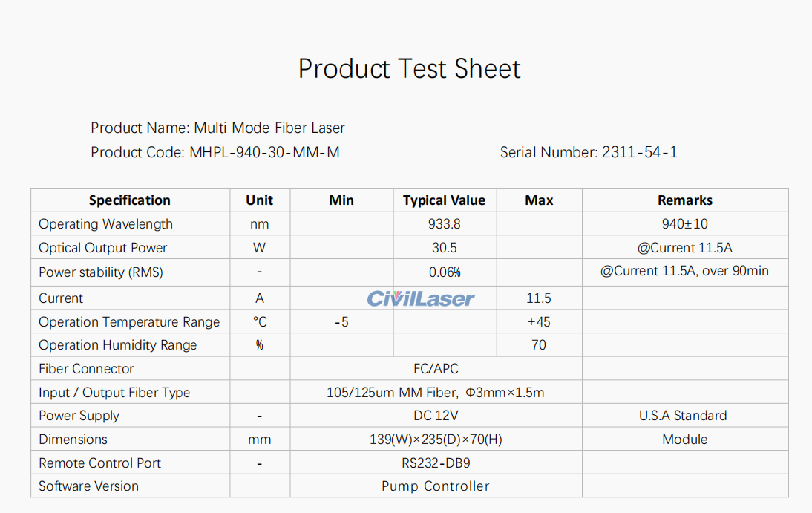This screenshot has width=812, height=513.
Task: Click the Product Code MHPL-940-30-MM-M text
Action: [x=215, y=152]
